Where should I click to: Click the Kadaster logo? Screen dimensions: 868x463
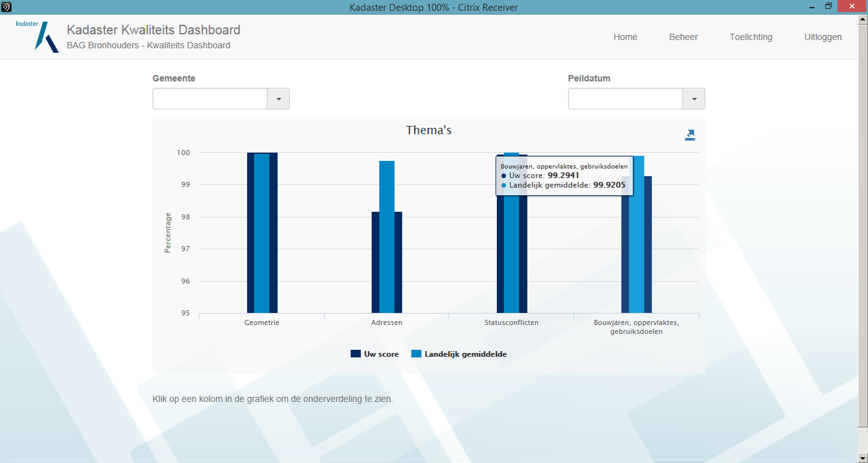(x=37, y=36)
